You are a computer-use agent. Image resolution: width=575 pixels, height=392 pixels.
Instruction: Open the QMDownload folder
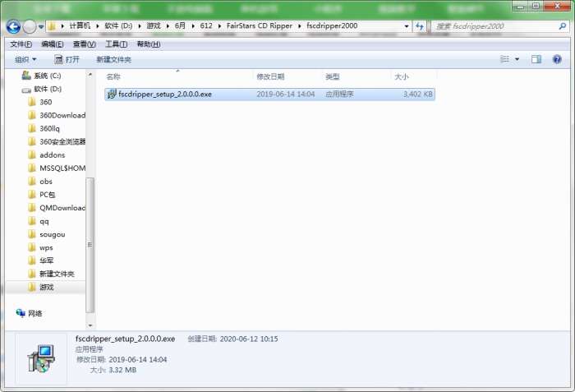(x=57, y=208)
